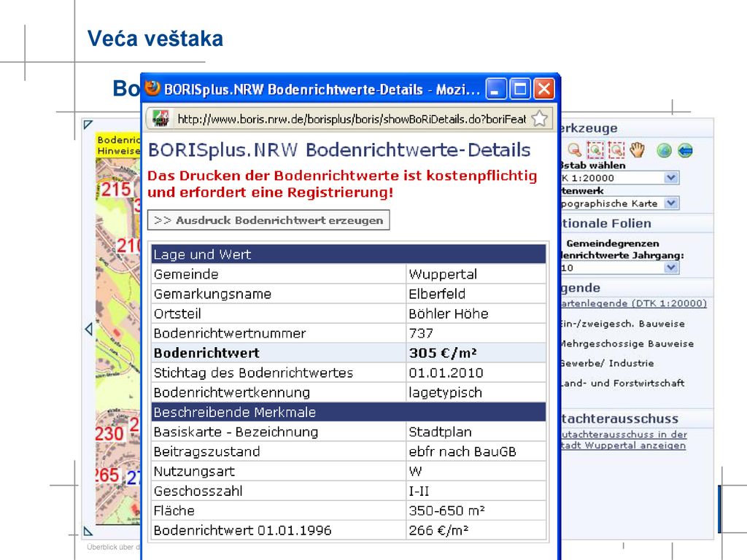Click the '230' value on the map
This screenshot has height=560, width=747.
point(109,434)
